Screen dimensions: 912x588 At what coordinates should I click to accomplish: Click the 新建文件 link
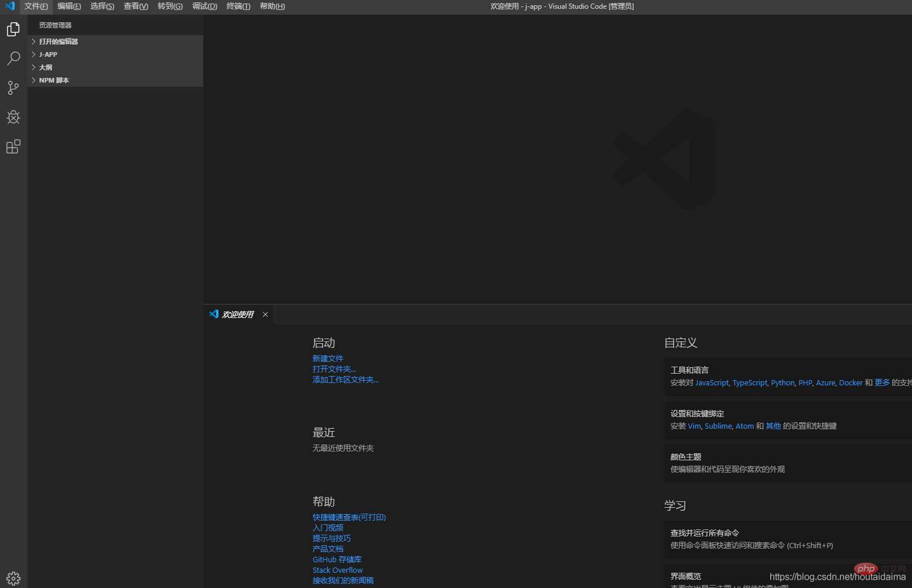[327, 358]
